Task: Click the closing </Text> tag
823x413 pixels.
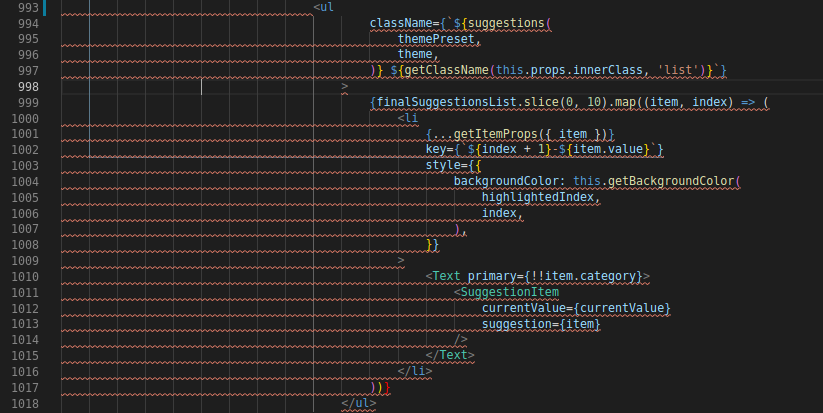Action: coord(450,355)
